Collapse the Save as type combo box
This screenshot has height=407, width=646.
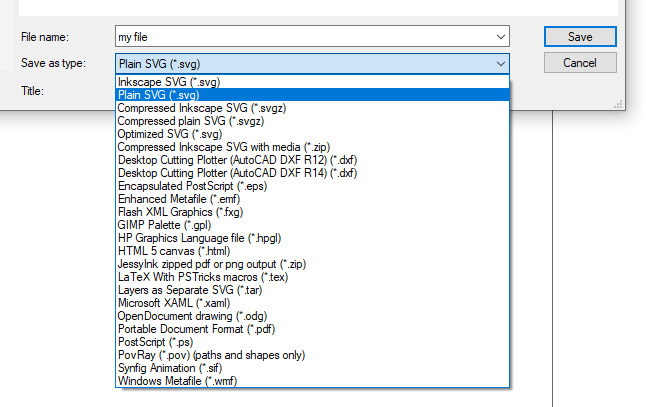click(501, 64)
